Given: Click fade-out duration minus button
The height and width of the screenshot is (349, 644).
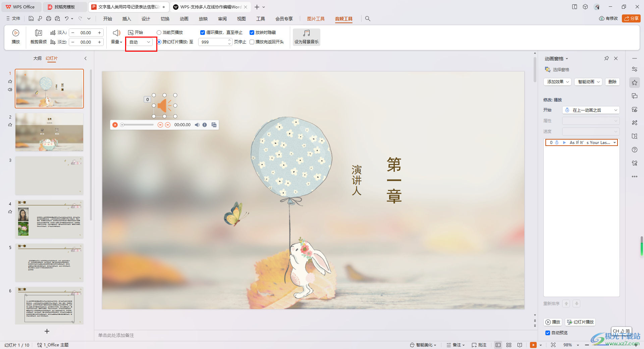Looking at the screenshot, I should (73, 42).
